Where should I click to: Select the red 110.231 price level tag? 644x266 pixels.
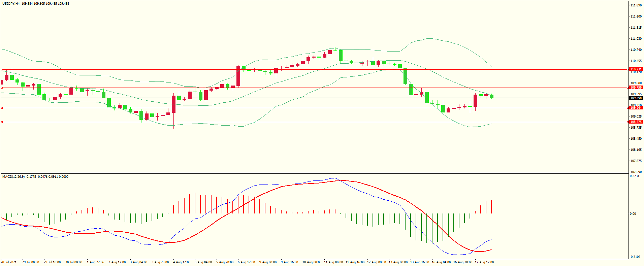click(x=636, y=69)
